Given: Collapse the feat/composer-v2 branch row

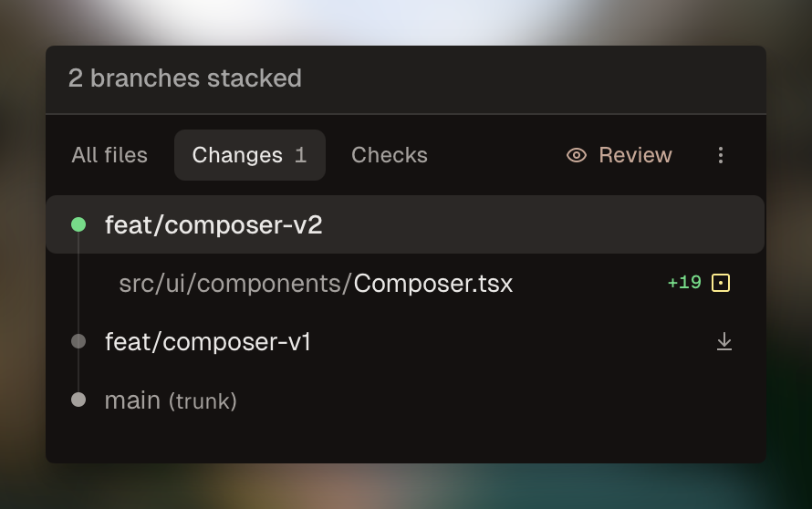Looking at the screenshot, I should point(213,224).
